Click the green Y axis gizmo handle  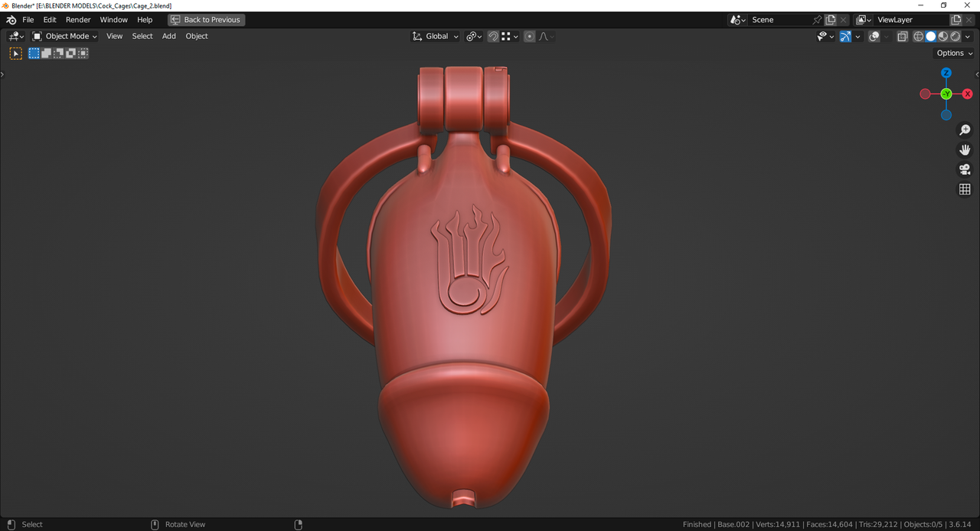click(946, 93)
